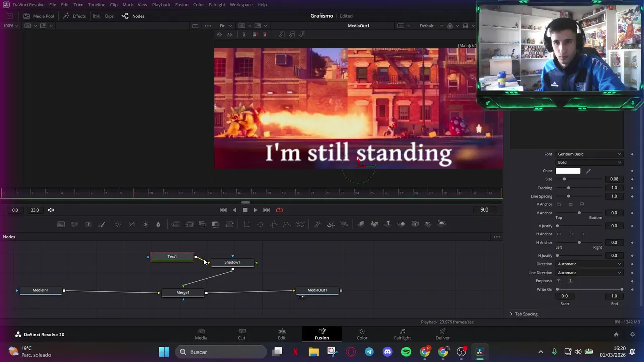
Task: Set H Anchor to right alignment icon
Action: pos(582,234)
